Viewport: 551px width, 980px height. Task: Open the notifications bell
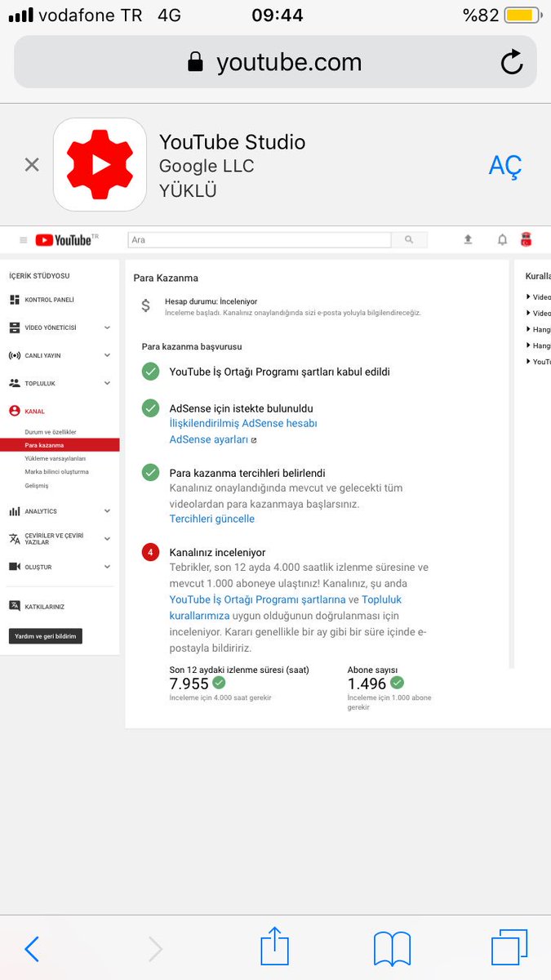[x=502, y=239]
